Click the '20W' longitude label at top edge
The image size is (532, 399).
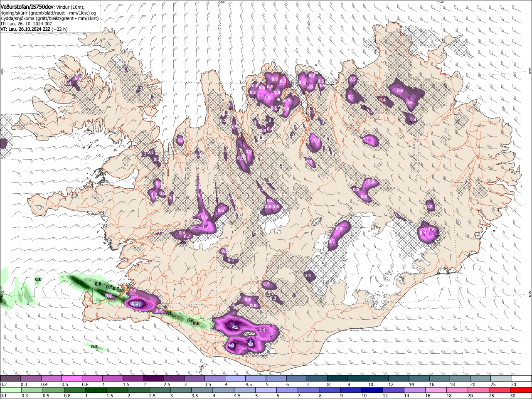pos(221,2)
